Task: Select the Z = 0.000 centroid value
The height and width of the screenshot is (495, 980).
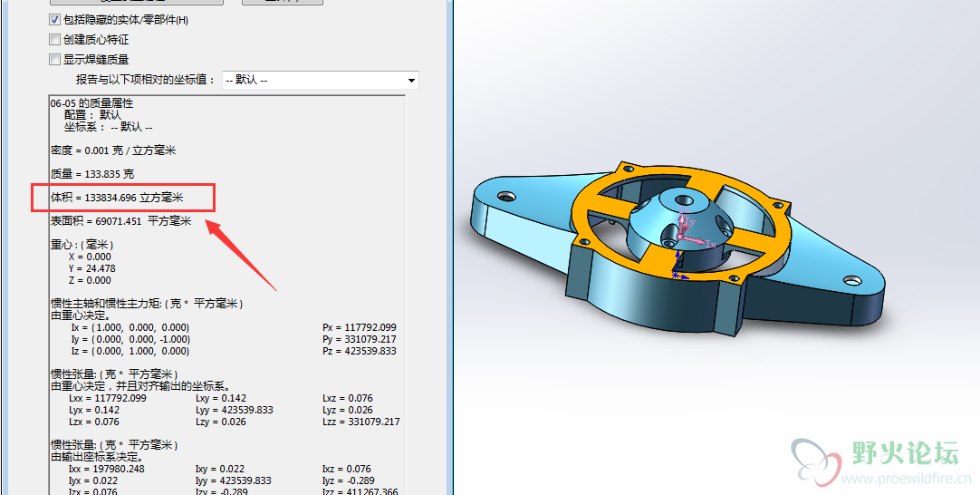Action: [91, 280]
